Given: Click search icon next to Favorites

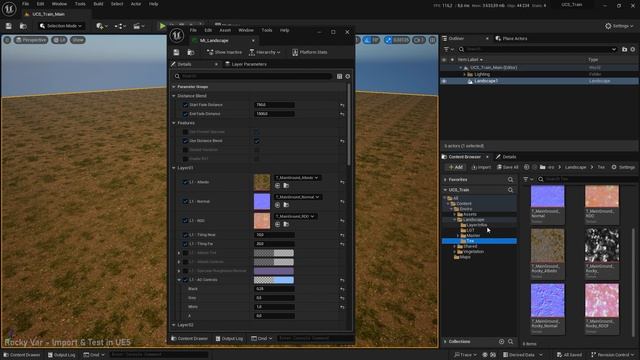Looking at the screenshot, I should point(511,180).
